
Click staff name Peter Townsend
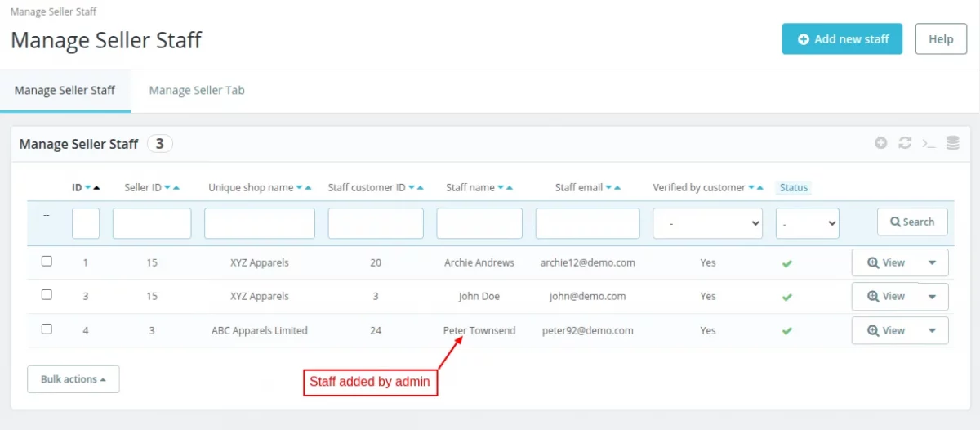tap(479, 331)
